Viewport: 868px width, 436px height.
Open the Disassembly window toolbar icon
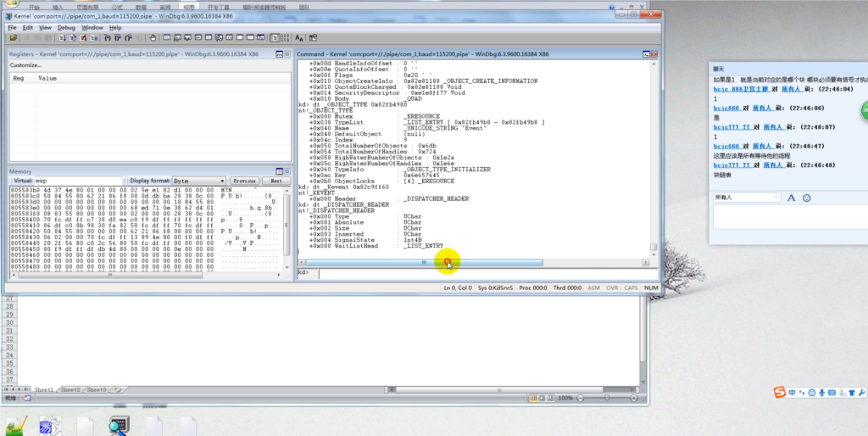point(229,37)
